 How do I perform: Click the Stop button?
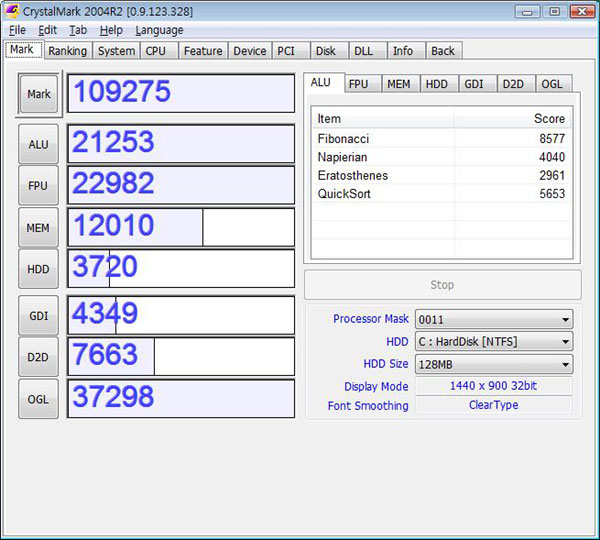click(442, 285)
